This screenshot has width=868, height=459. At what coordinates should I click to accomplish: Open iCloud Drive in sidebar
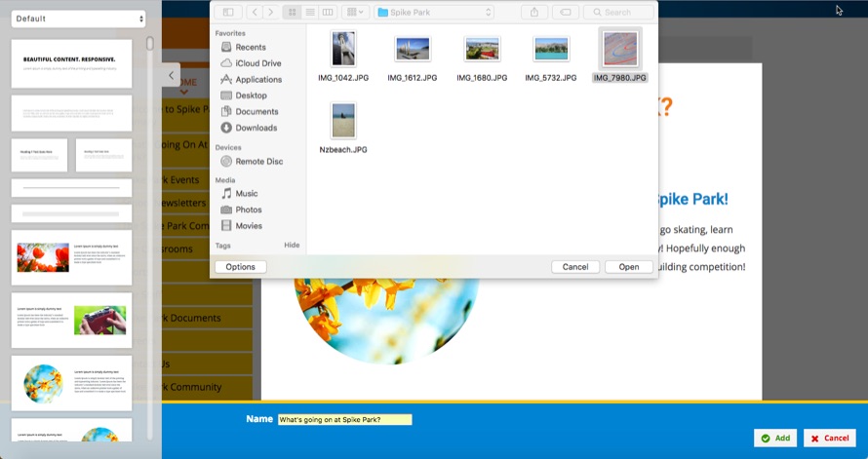pos(257,63)
